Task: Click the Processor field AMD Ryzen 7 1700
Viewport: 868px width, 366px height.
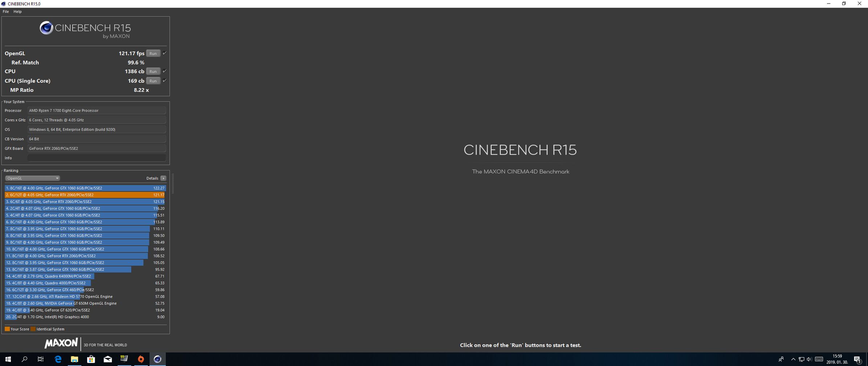Action: [97, 110]
